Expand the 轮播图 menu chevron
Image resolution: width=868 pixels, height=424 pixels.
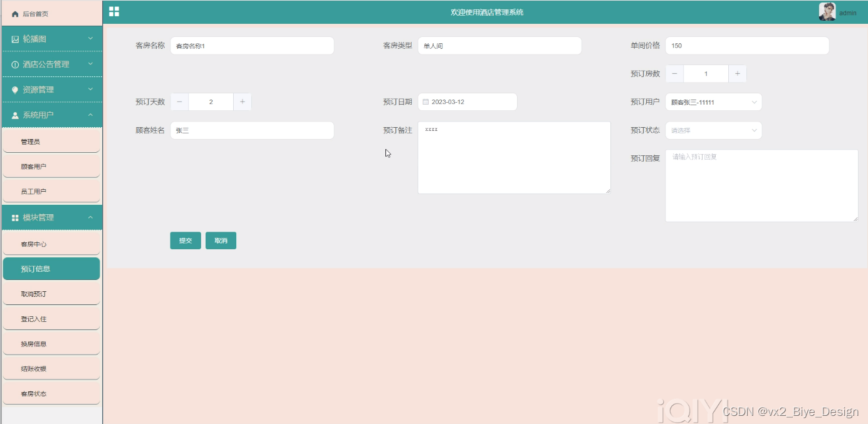point(90,39)
